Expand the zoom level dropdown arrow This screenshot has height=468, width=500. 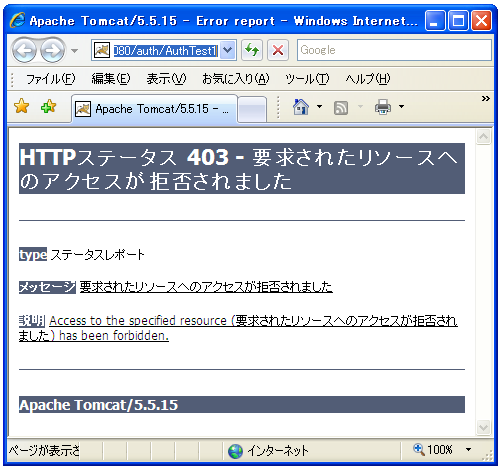(468, 450)
